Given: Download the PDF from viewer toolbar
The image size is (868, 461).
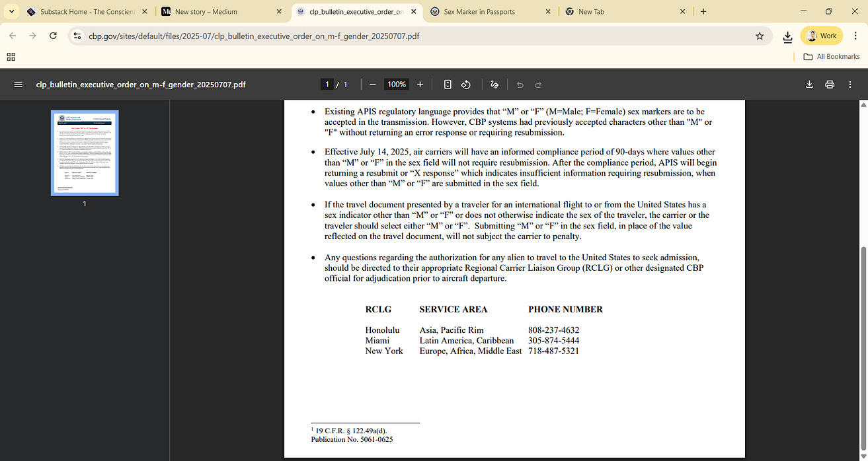Looking at the screenshot, I should [x=809, y=85].
